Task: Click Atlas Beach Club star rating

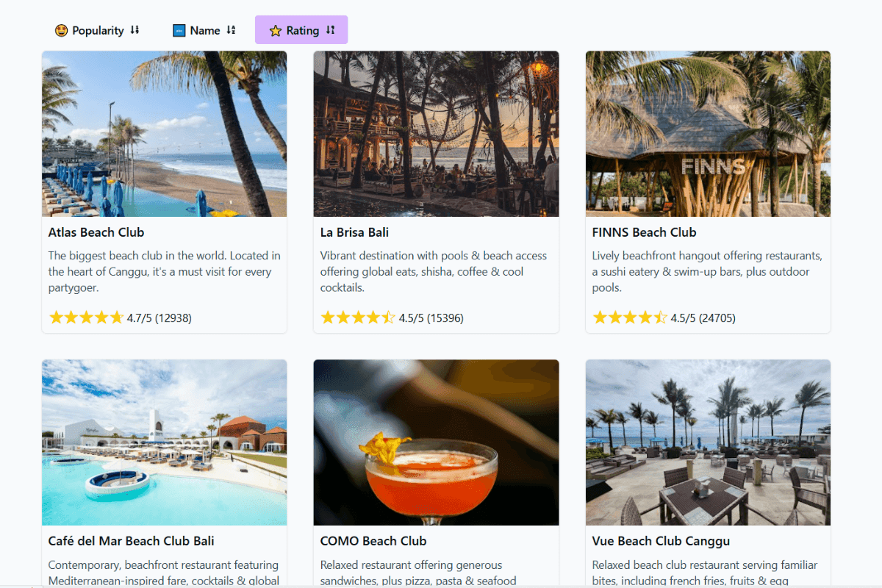Action: [86, 318]
